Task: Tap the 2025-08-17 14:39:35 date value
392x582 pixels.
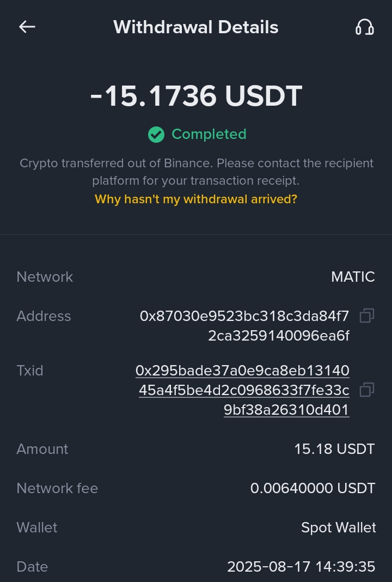Action: tap(301, 567)
